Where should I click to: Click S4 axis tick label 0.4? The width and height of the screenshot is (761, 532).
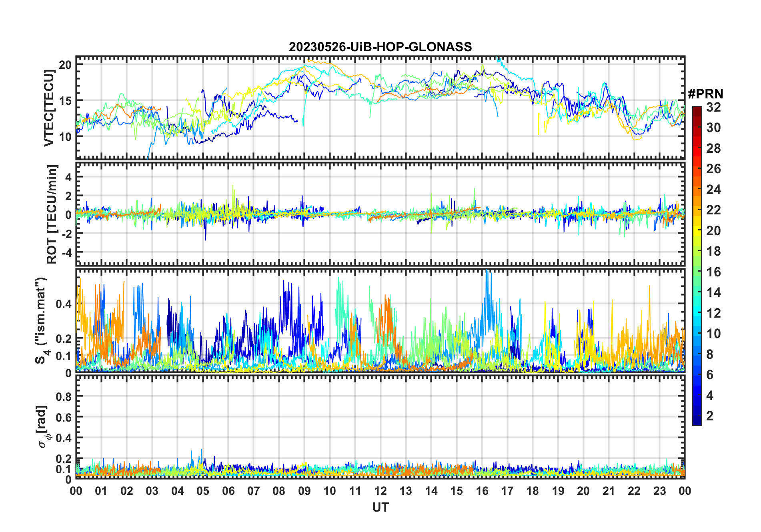click(x=64, y=304)
